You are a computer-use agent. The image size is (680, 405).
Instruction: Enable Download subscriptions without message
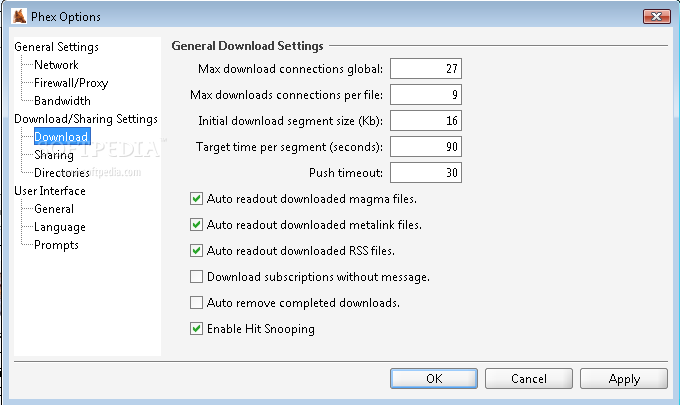(196, 277)
